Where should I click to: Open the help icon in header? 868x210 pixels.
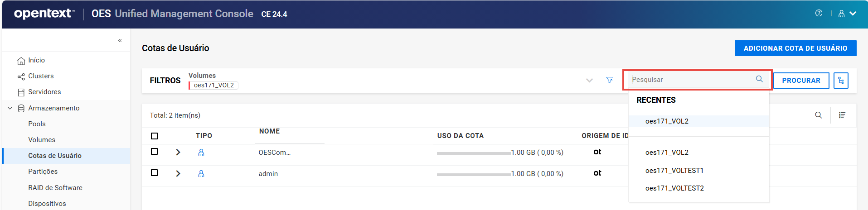(x=819, y=13)
